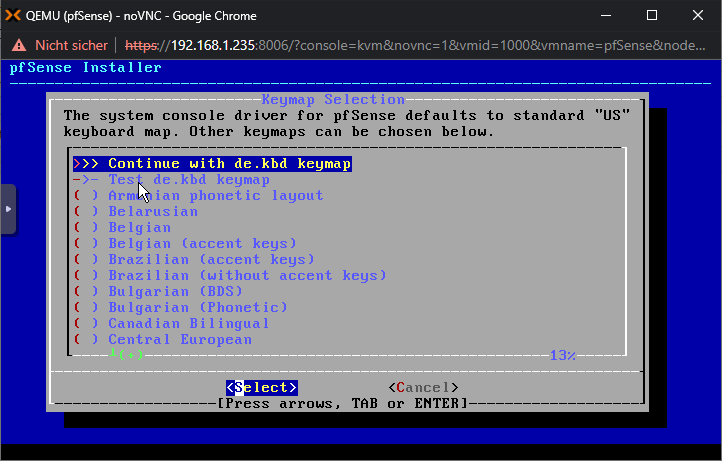Click the <Select> button
The image size is (722, 461).
click(x=262, y=388)
